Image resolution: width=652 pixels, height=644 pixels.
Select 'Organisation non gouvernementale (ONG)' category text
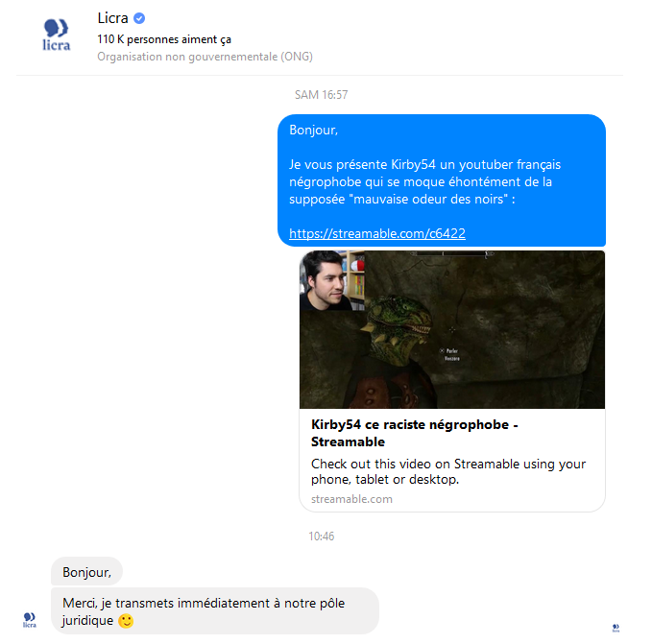pyautogui.click(x=205, y=57)
